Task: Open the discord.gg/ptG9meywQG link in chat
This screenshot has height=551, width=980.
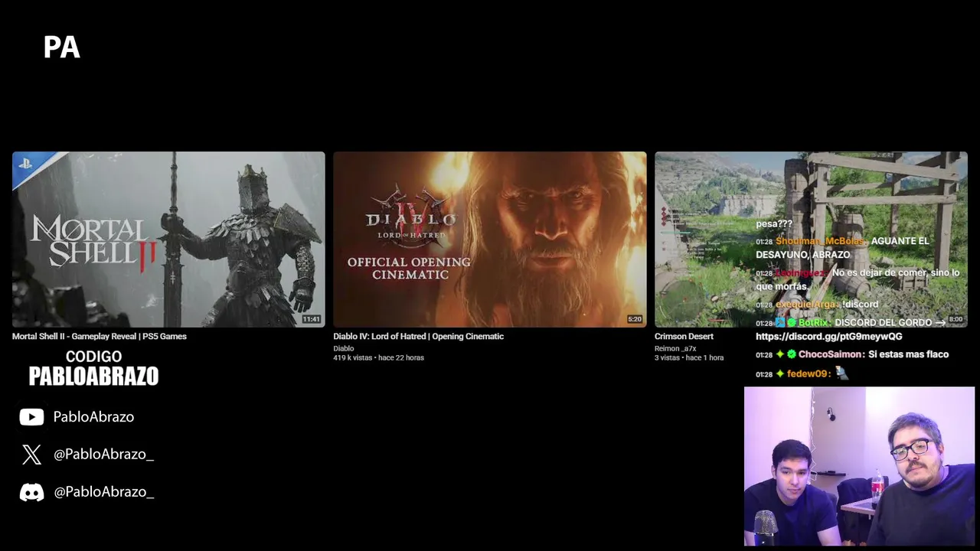Action: coord(829,336)
